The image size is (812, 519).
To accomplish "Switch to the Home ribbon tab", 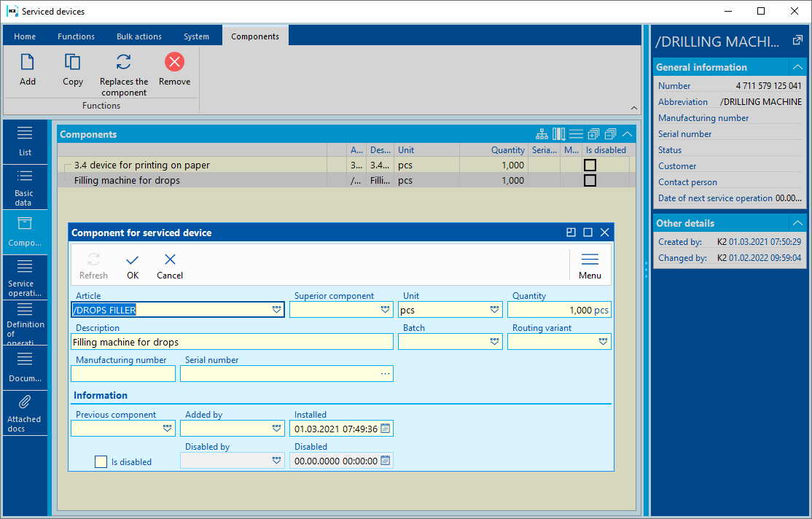I will pos(25,36).
